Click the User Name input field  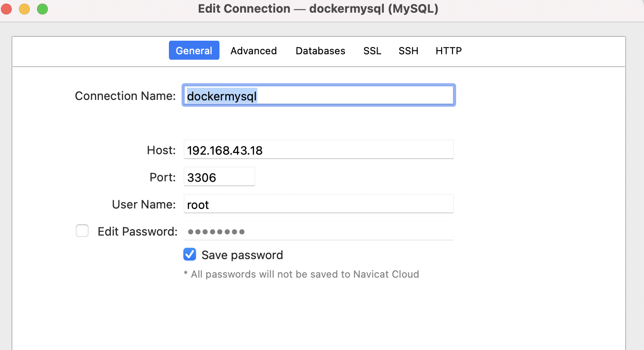[318, 204]
